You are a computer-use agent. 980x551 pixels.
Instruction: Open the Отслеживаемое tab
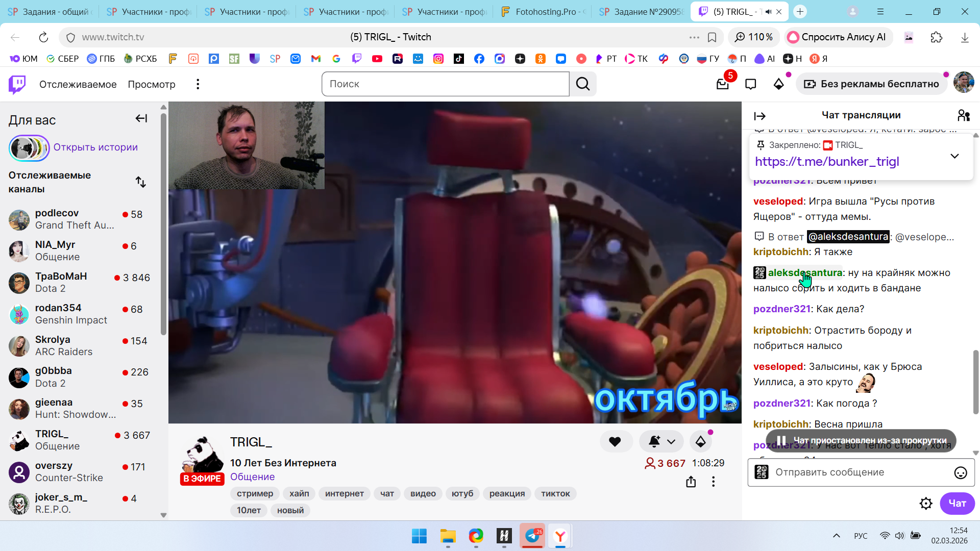pyautogui.click(x=78, y=84)
